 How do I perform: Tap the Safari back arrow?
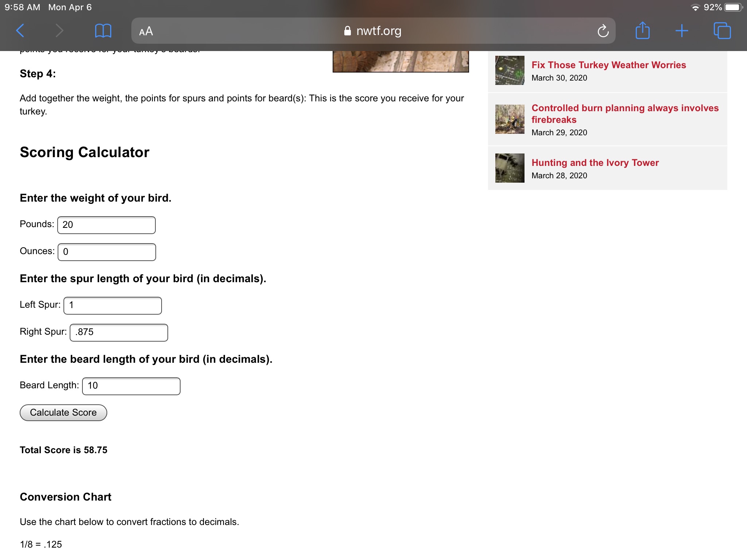click(20, 31)
